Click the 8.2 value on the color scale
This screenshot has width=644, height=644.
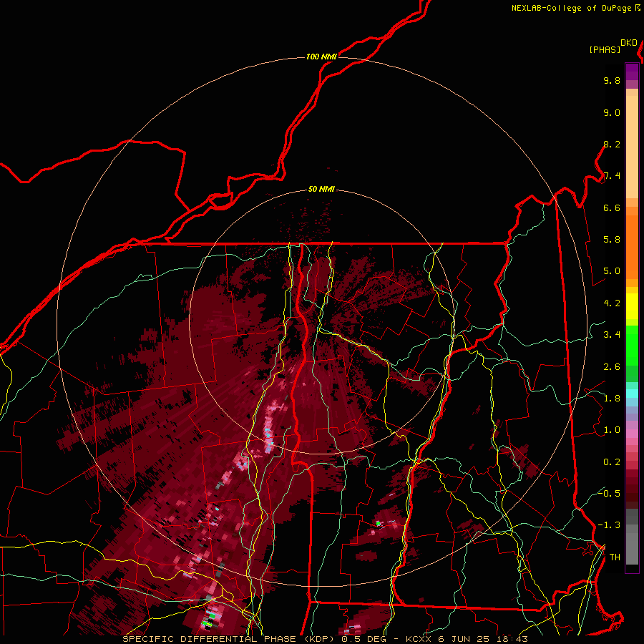tap(612, 144)
